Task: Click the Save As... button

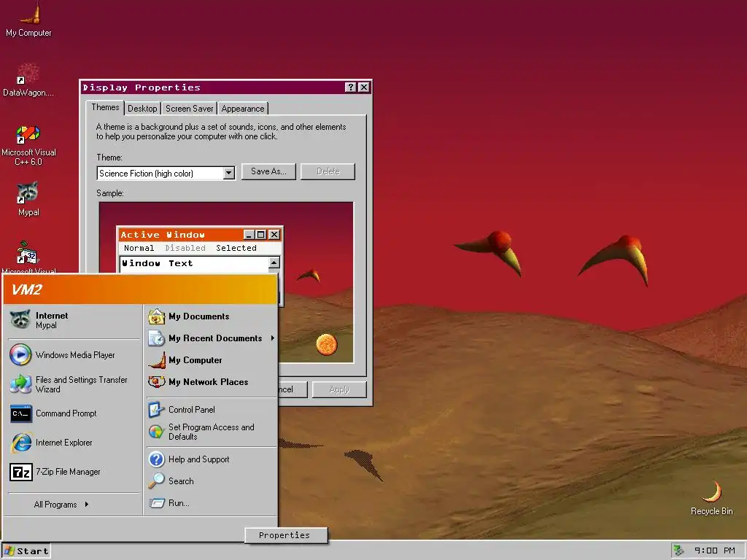Action: click(268, 171)
